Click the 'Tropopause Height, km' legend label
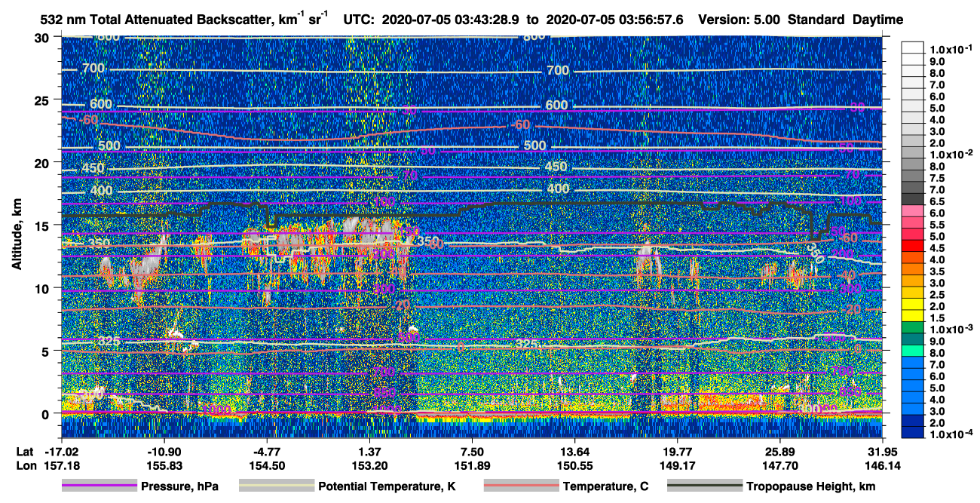This screenshot has width=980, height=503. coord(810,486)
